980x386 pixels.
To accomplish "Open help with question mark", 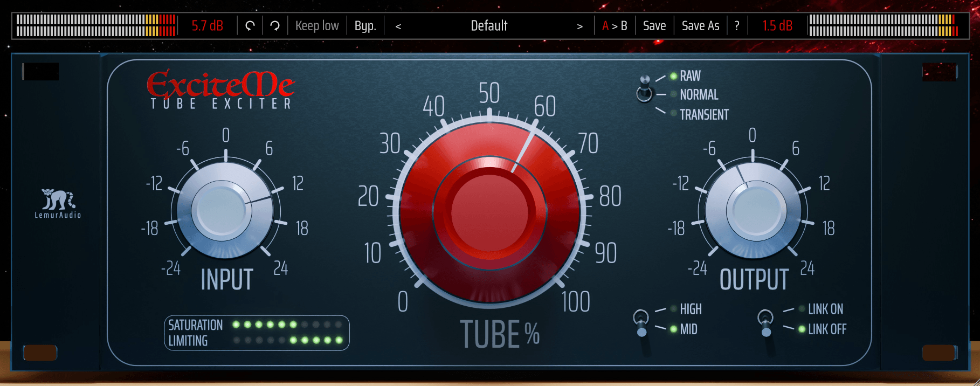I will click(737, 26).
